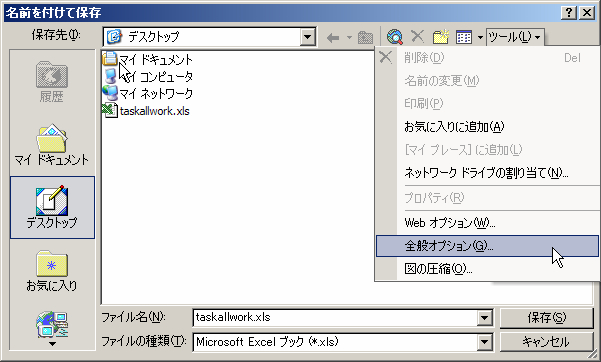Choose 印刷(P) menu entry
Screen dimensions: 601x362
click(487, 104)
